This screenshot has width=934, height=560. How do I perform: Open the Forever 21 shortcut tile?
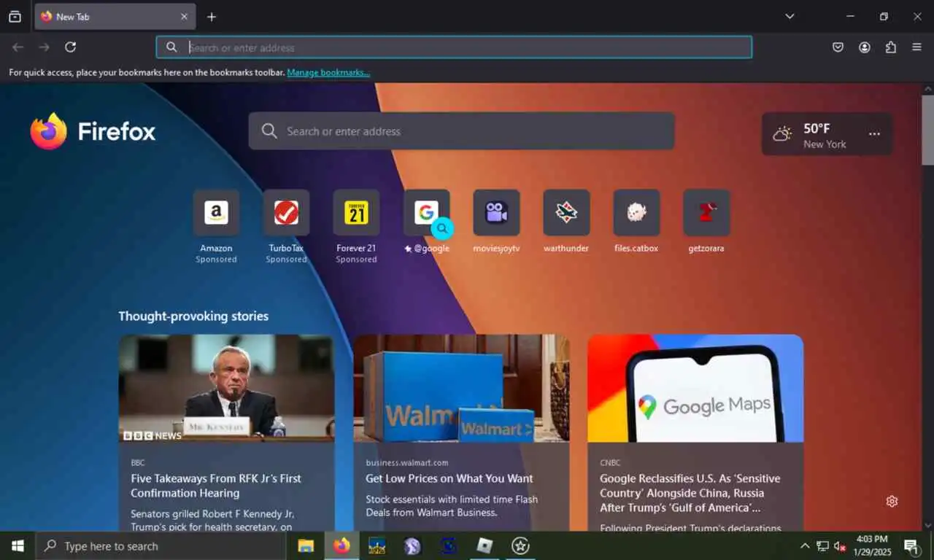(356, 213)
